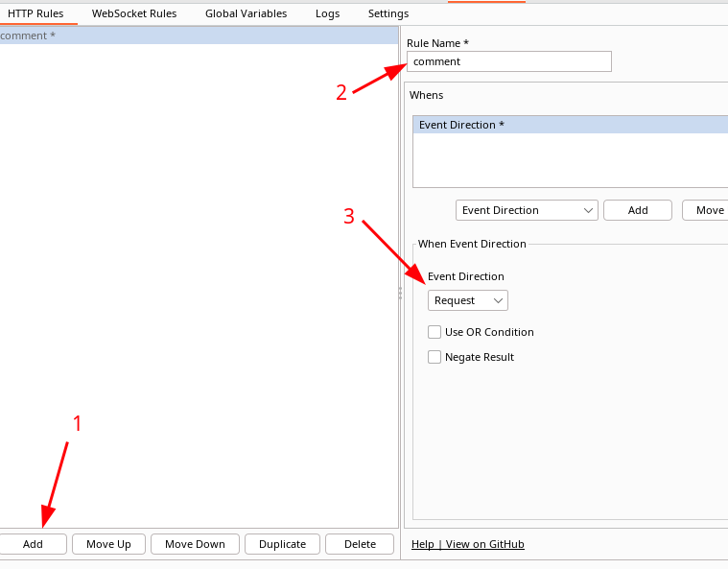Duplicate the selected rule
This screenshot has width=728, height=569.
coord(282,544)
